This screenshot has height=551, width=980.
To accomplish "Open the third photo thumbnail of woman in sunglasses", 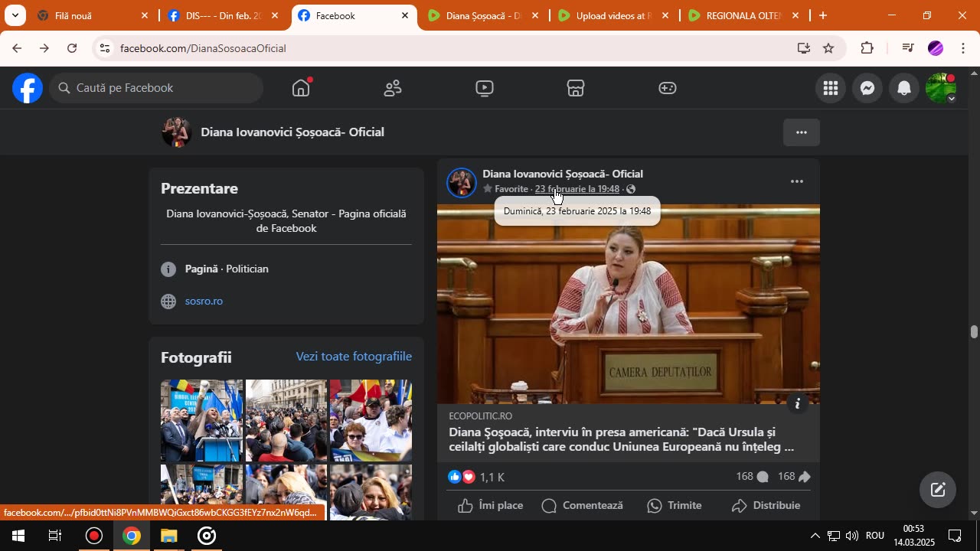I will tap(371, 421).
